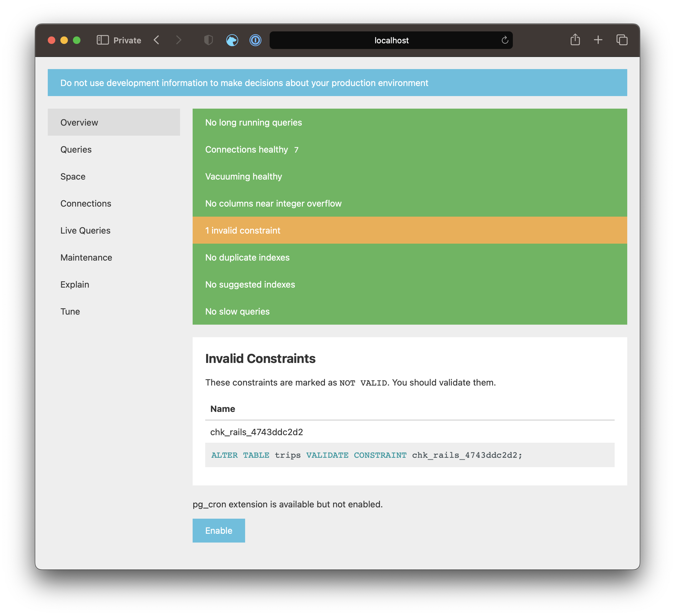Open a new tab with plus icon

coord(598,40)
